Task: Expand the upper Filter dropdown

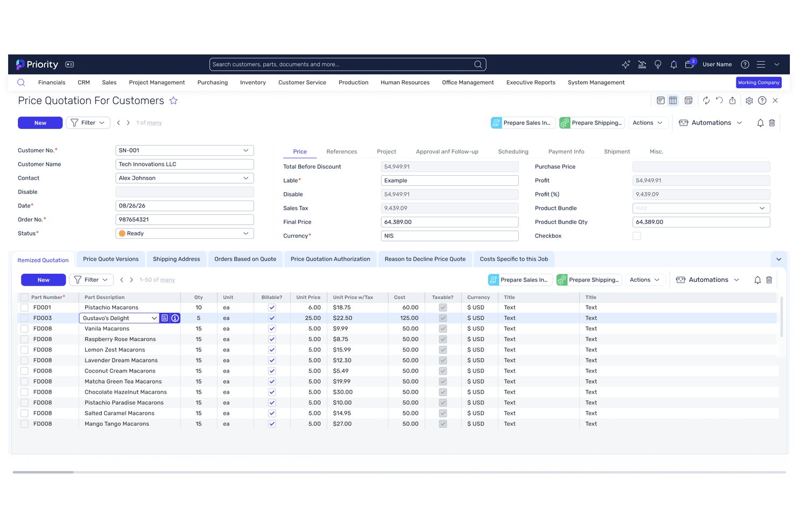Action: [x=88, y=123]
